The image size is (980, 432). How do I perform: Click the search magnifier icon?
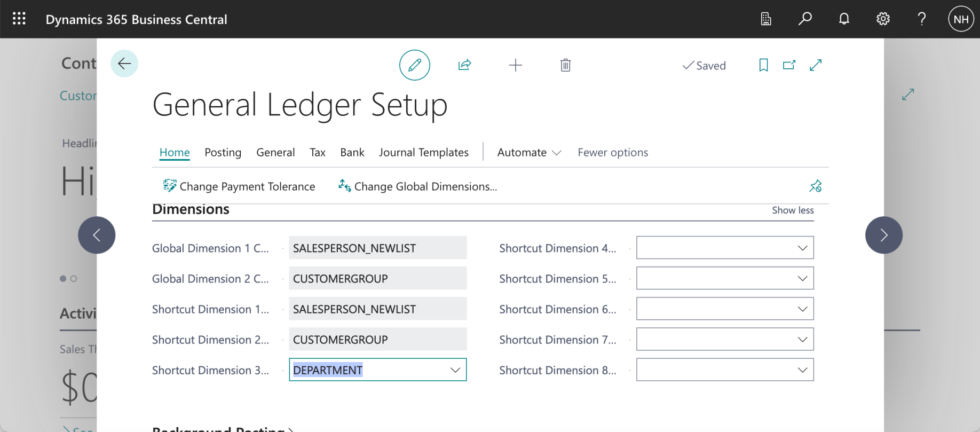coord(805,19)
